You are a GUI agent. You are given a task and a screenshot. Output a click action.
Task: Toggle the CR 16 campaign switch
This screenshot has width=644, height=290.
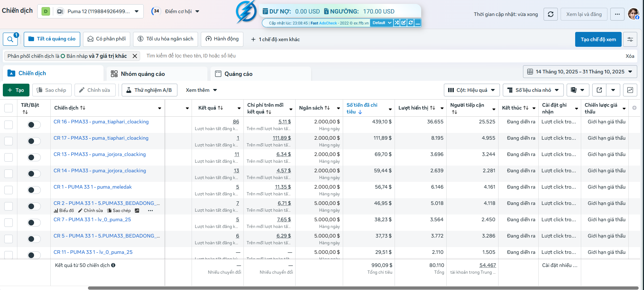pyautogui.click(x=34, y=125)
